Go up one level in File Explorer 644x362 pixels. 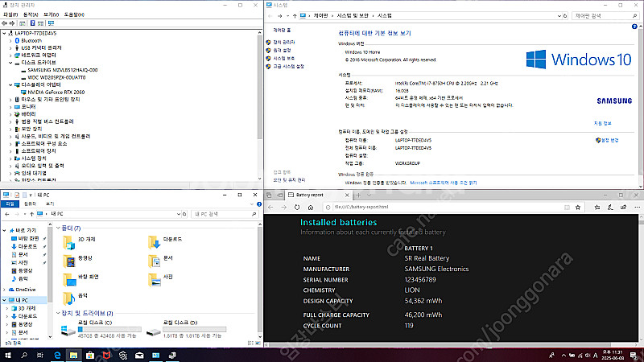click(31, 214)
